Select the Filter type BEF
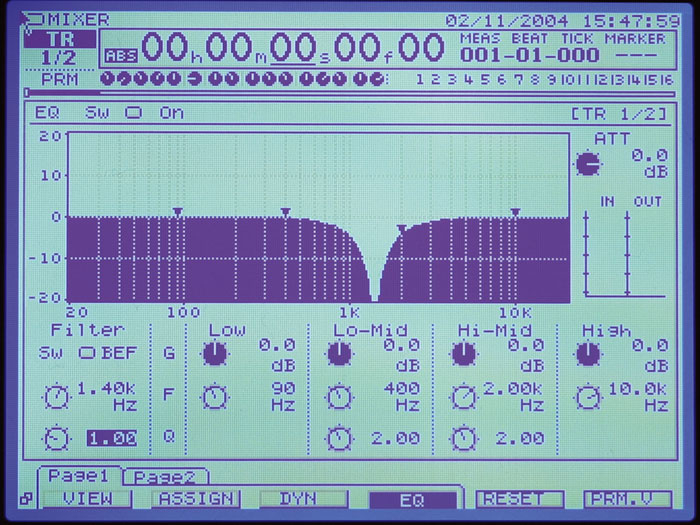The height and width of the screenshot is (525, 700). [x=119, y=353]
